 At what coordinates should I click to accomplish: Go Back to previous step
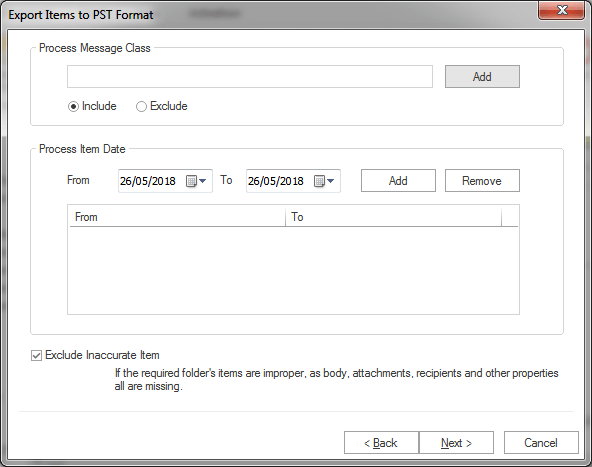coord(381,442)
